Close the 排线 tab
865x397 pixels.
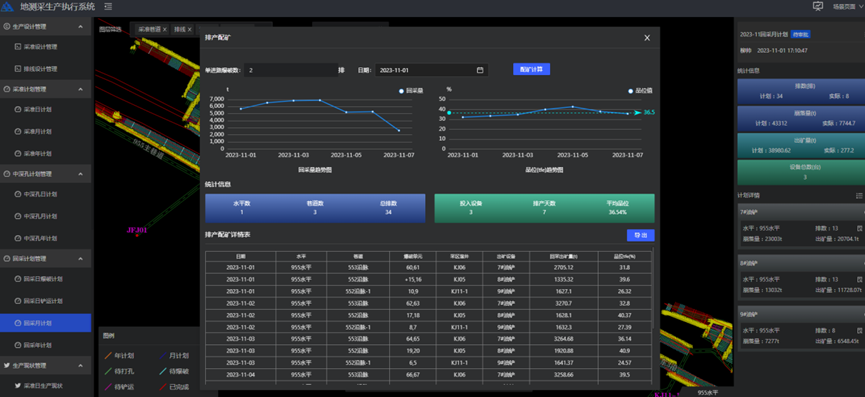pos(189,29)
